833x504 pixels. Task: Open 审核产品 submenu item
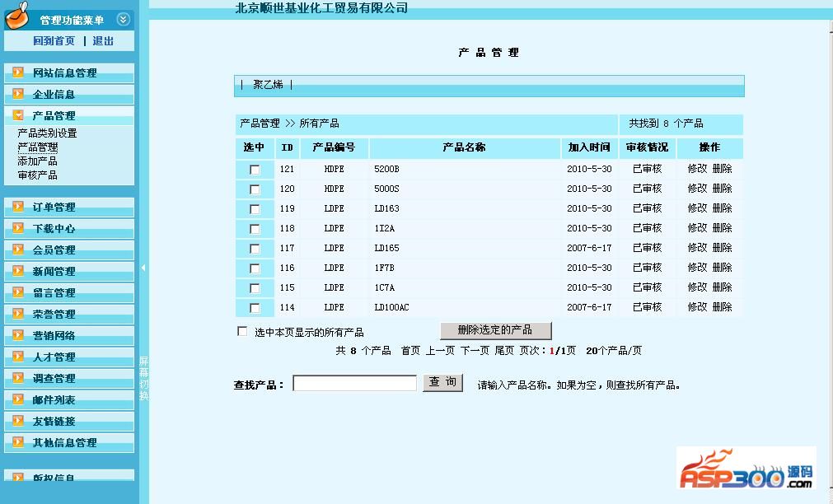point(37,175)
